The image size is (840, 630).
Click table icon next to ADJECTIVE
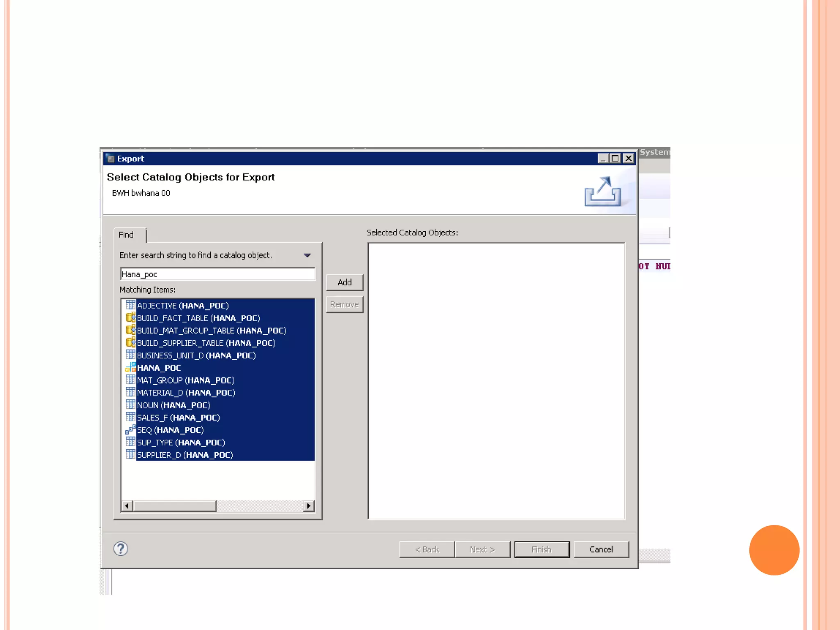130,305
